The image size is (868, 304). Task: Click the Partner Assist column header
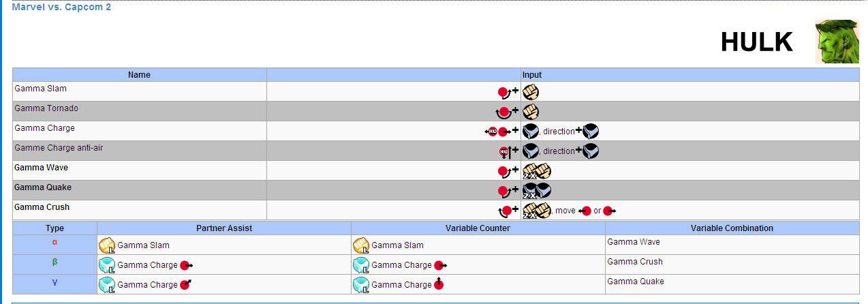coord(224,228)
